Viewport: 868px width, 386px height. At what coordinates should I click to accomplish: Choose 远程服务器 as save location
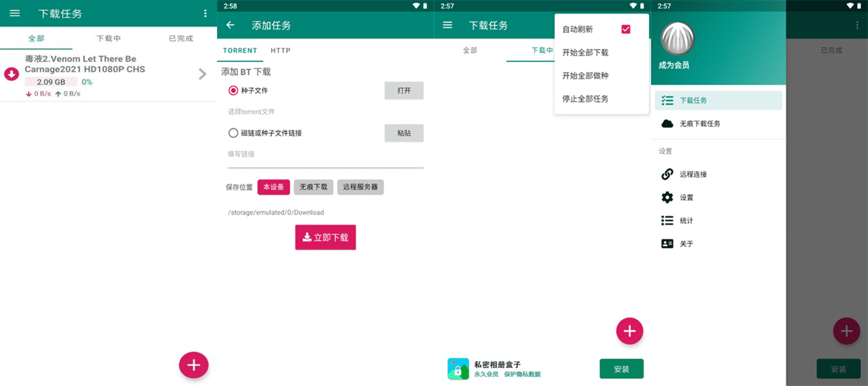360,187
